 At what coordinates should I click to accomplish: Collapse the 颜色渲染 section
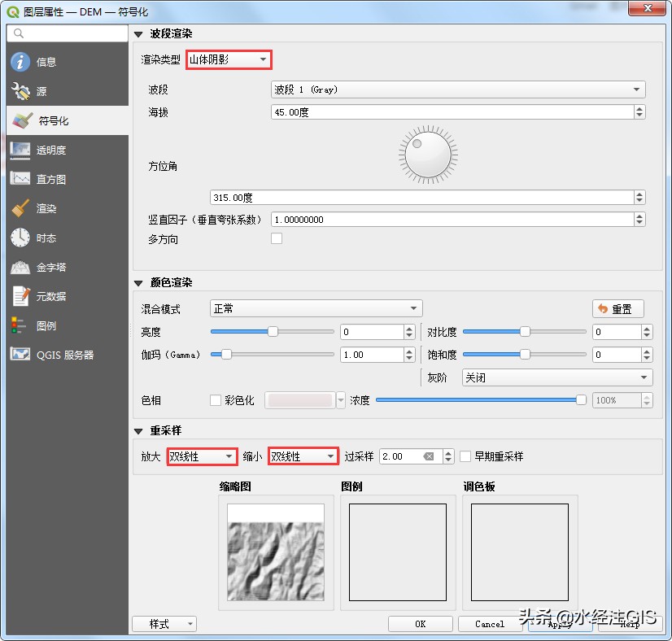tap(138, 283)
